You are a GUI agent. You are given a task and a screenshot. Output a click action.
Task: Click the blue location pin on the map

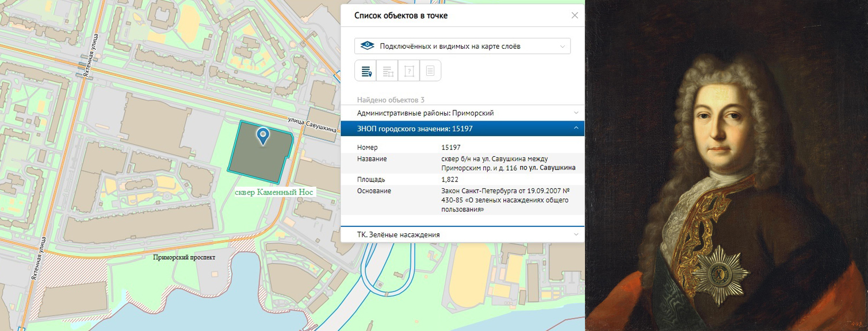263,136
